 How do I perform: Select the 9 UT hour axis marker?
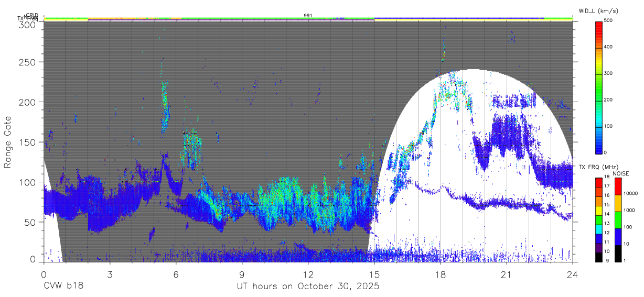[x=242, y=274]
